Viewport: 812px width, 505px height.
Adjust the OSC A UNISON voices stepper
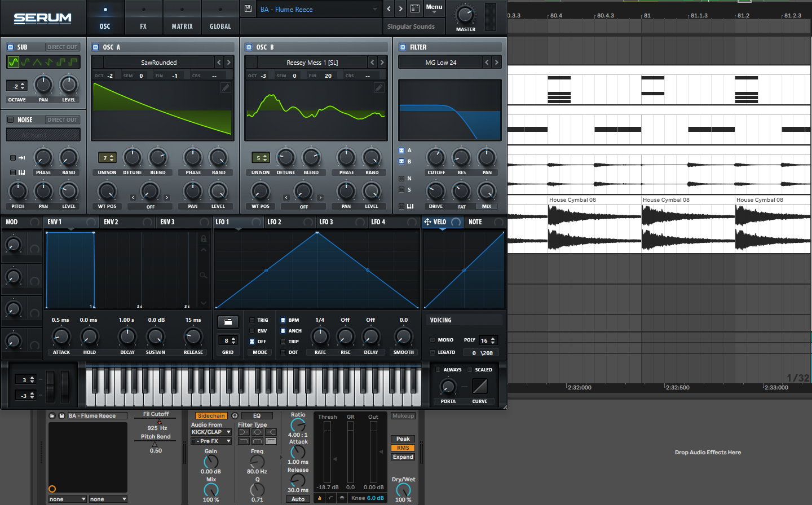tap(107, 158)
